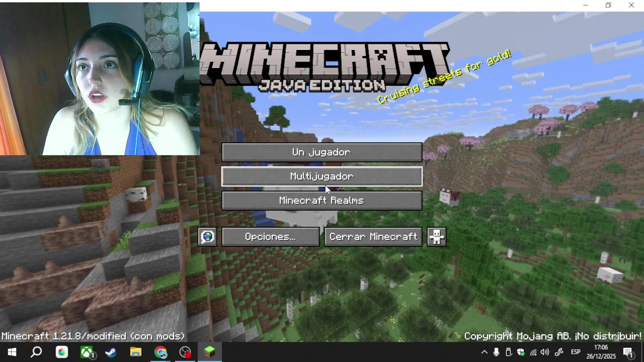Change the ESP input language indicator
This screenshot has height=362, width=644.
576,352
